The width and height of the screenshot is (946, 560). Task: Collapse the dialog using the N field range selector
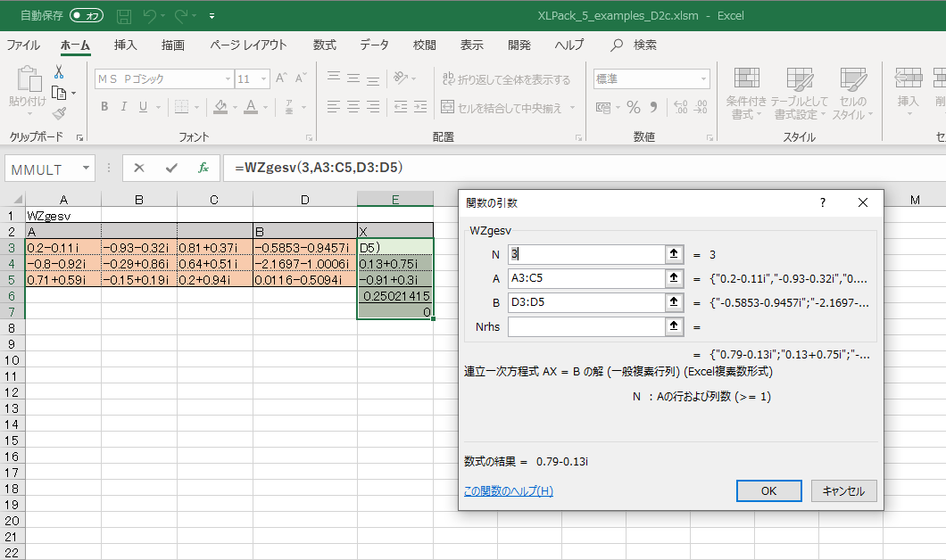[x=674, y=255]
